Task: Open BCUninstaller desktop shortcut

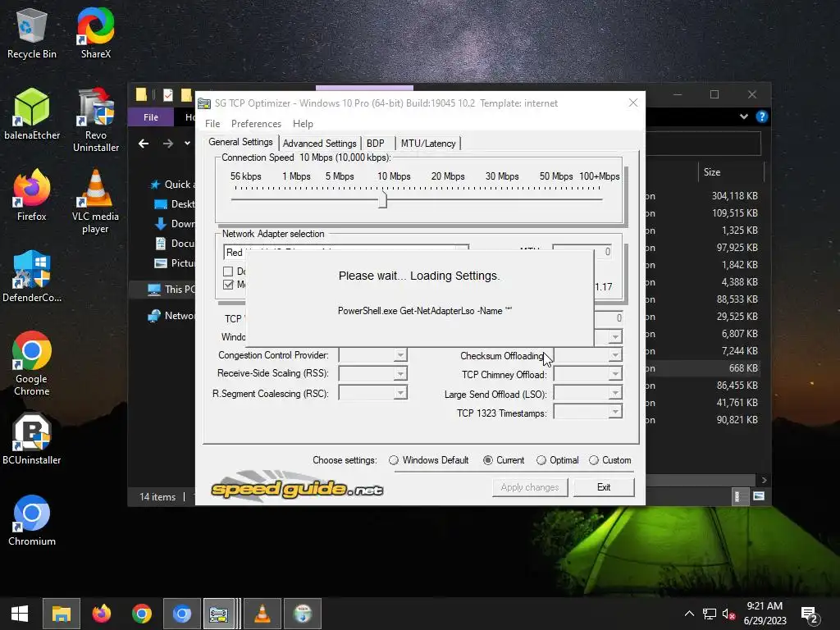Action: (32, 439)
